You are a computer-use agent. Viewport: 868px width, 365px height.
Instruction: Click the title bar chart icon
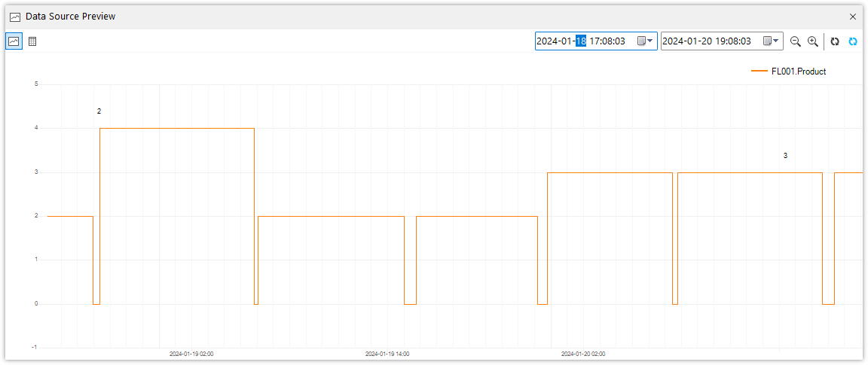tap(15, 17)
